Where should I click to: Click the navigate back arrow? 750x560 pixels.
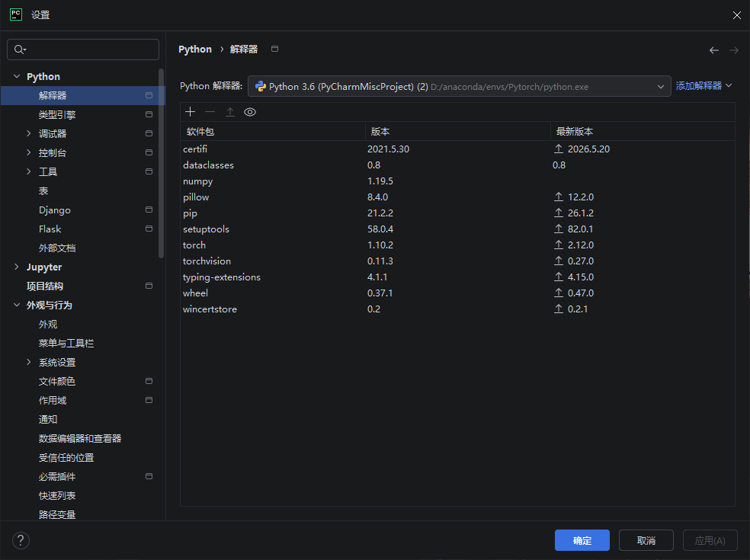pos(714,50)
